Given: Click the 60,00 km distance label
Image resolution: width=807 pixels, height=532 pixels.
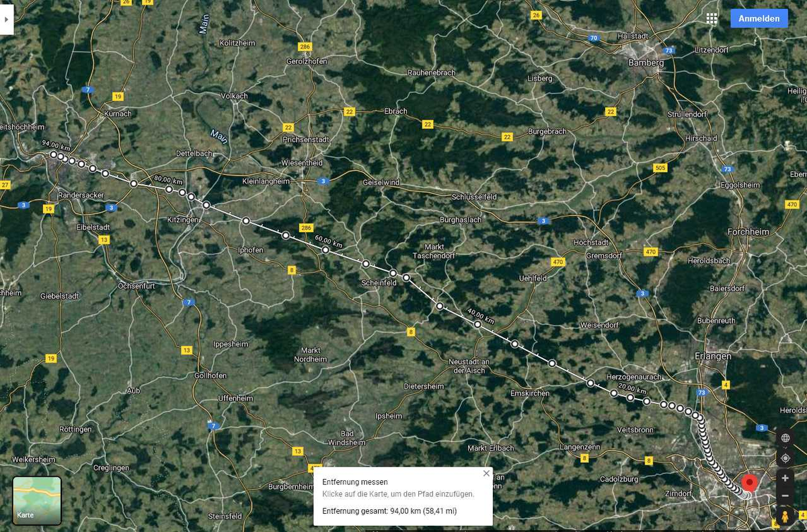Looking at the screenshot, I should [328, 240].
